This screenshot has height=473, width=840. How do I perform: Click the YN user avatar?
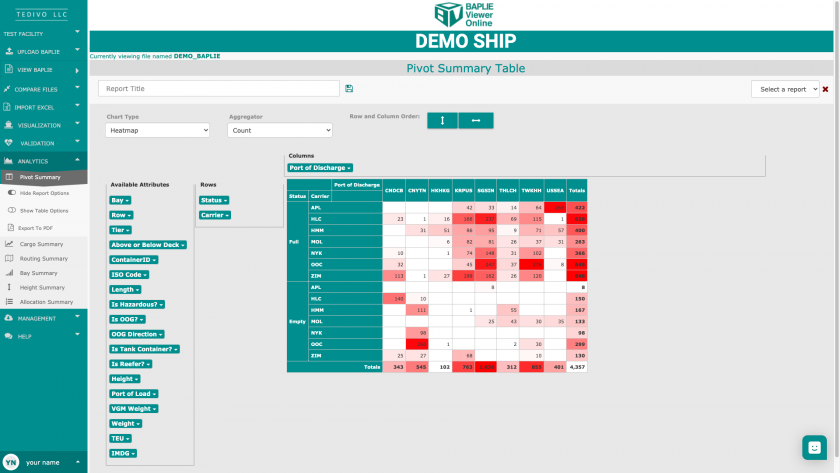click(11, 462)
